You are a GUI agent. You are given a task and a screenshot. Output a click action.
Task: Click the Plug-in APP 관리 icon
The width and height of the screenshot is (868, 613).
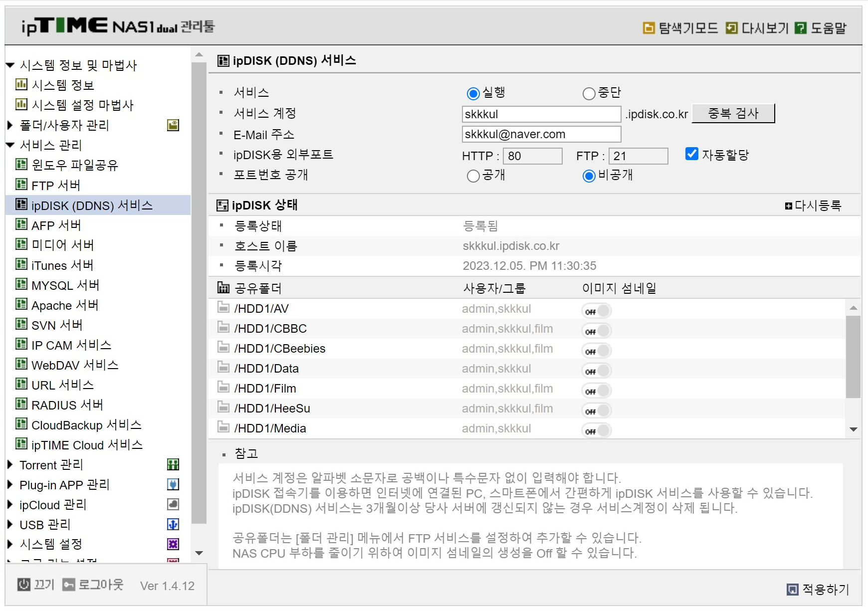(x=173, y=484)
